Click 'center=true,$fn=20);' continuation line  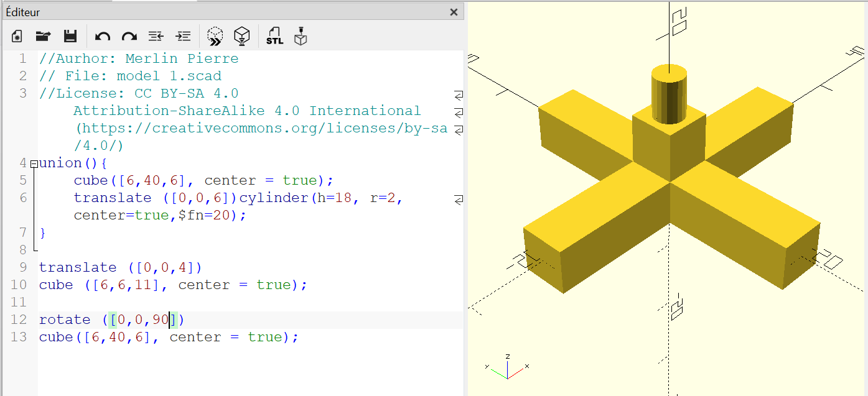[x=161, y=215]
